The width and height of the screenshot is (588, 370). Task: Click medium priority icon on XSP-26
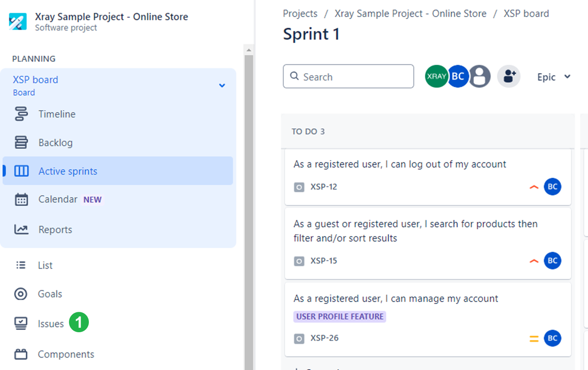(x=534, y=339)
